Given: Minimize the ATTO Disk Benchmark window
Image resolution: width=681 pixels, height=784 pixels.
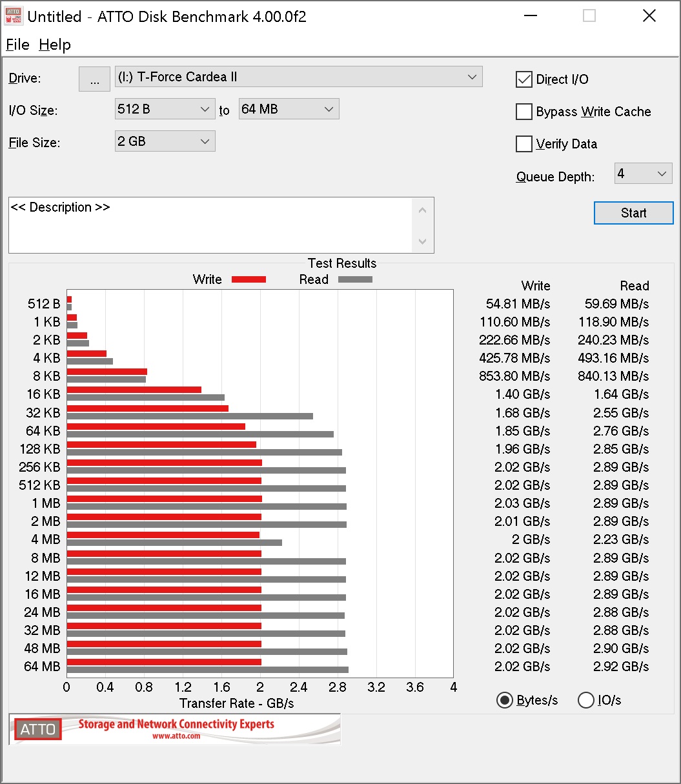Looking at the screenshot, I should 530,16.
